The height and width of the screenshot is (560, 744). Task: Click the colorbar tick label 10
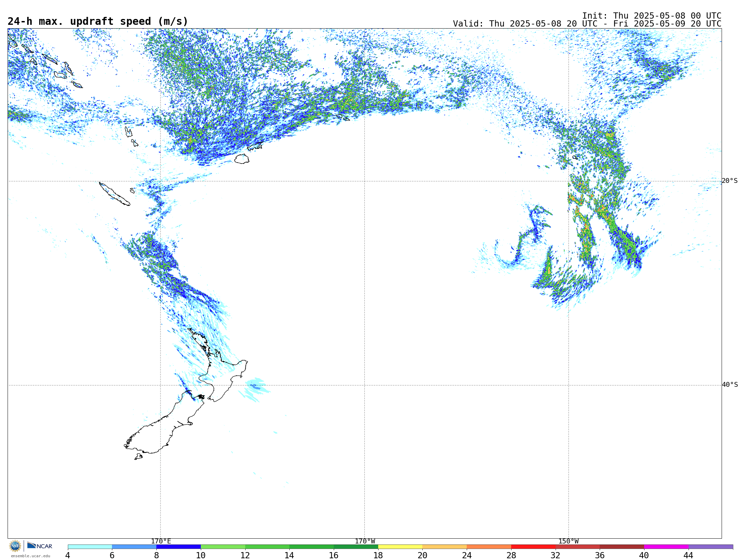point(201,555)
